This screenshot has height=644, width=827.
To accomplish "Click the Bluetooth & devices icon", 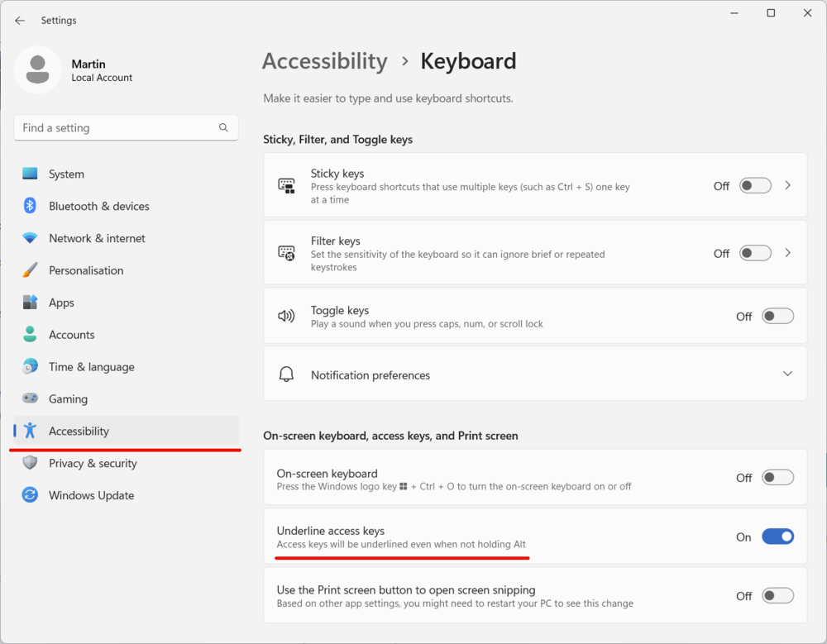I will 30,206.
